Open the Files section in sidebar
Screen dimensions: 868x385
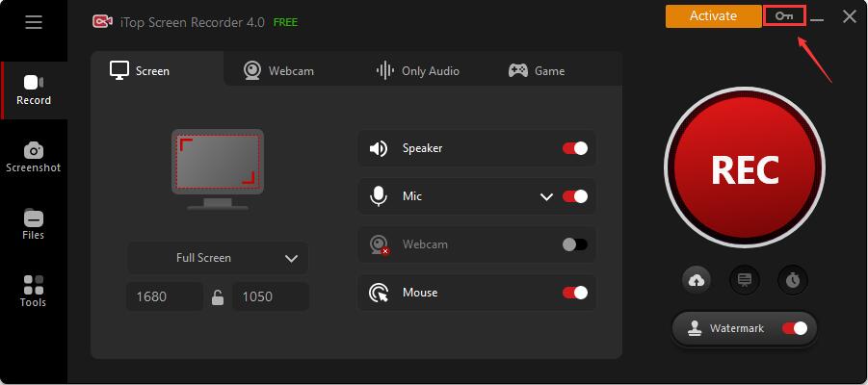click(x=34, y=224)
